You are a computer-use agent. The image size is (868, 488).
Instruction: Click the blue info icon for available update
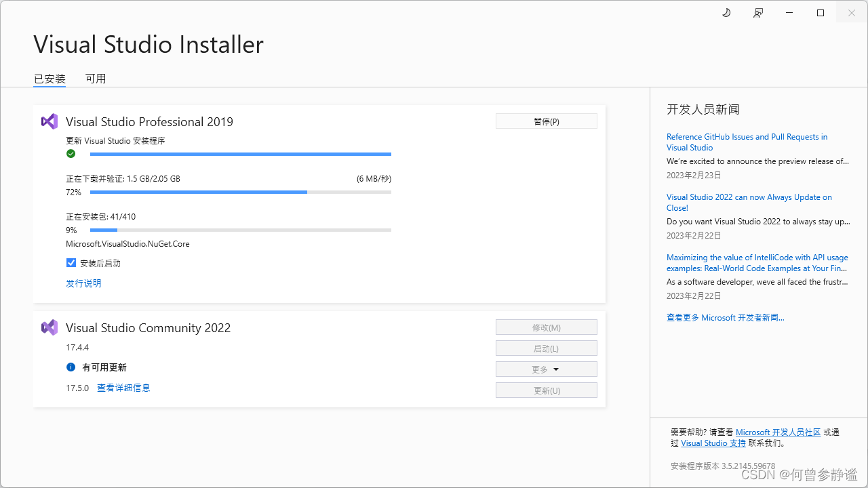pos(71,367)
